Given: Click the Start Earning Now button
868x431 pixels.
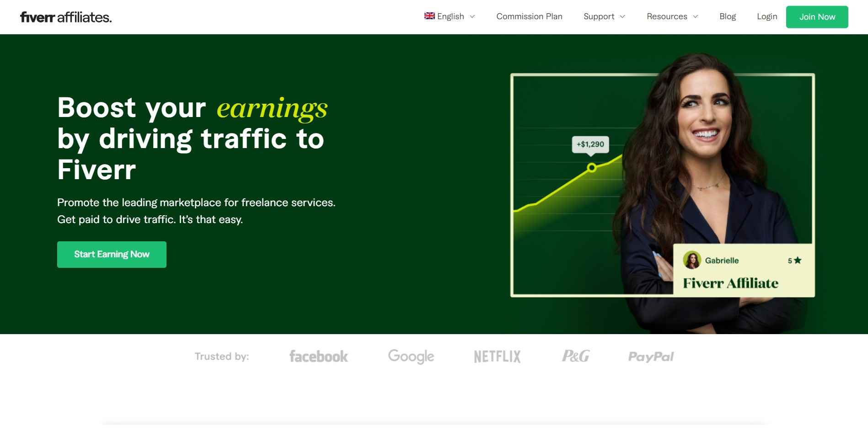Looking at the screenshot, I should [x=112, y=255].
